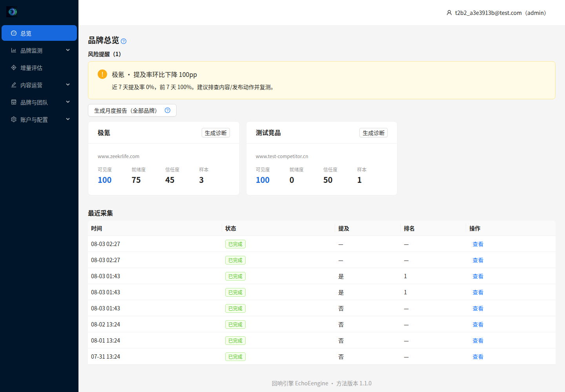Viewport: 565px width, 392px height.
Task: Click the chart icon beside 品牌监测
Action: [14, 51]
